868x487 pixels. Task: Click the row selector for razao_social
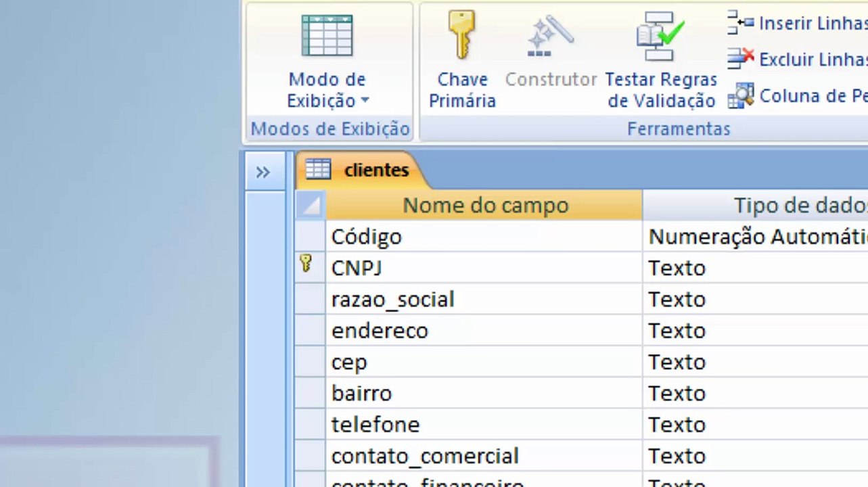311,299
